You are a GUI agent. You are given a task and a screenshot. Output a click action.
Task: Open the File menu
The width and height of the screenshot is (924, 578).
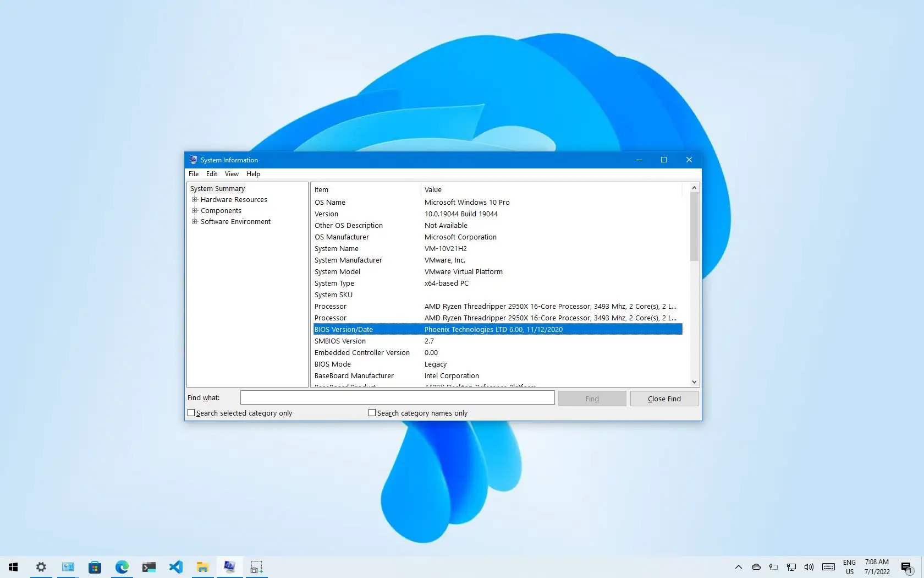pos(193,174)
